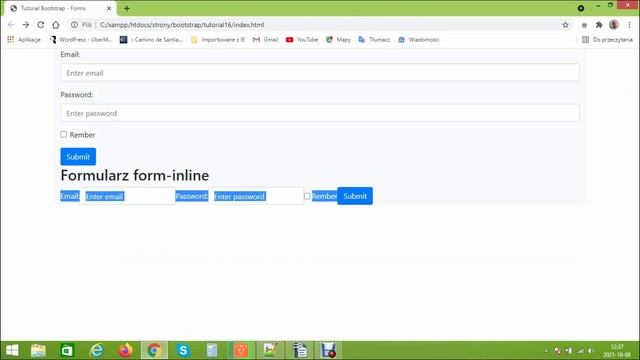Go back to the previous page
Image resolution: width=640 pixels, height=360 pixels.
point(11,25)
